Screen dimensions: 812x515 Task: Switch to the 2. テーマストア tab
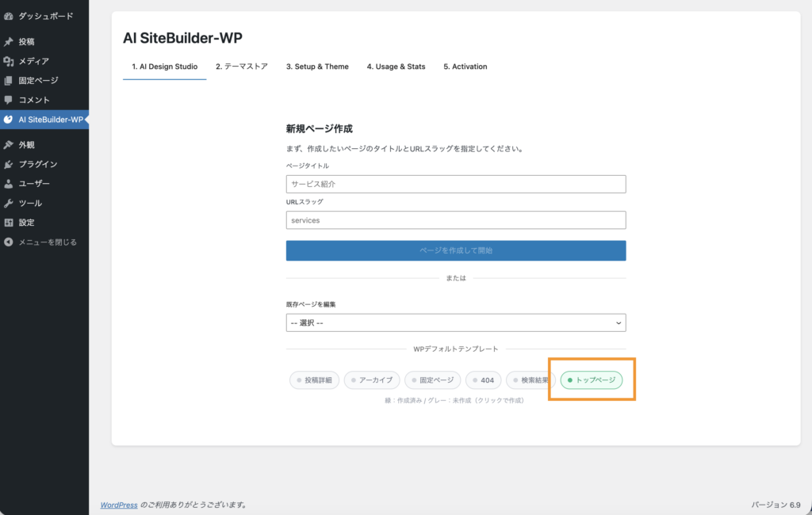(x=241, y=67)
